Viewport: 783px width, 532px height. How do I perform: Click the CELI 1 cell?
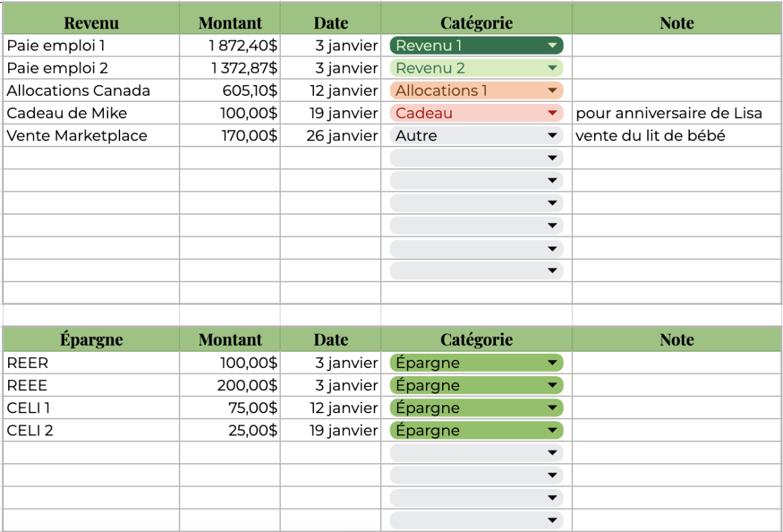tap(91, 408)
